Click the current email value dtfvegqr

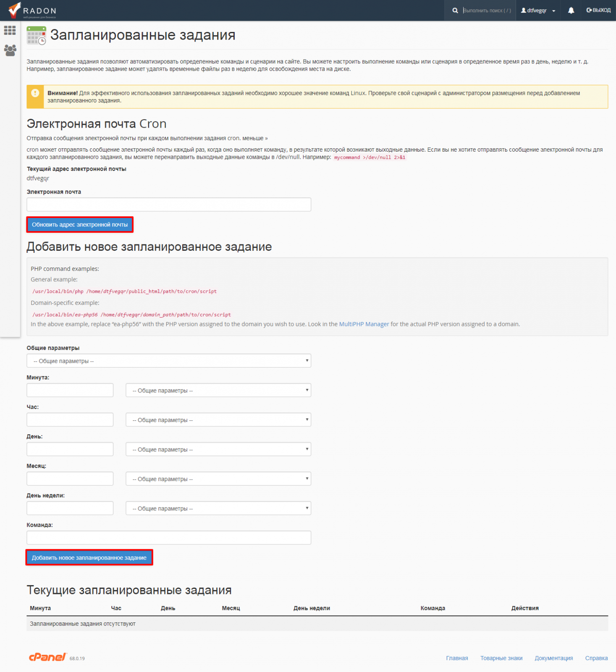click(x=38, y=178)
